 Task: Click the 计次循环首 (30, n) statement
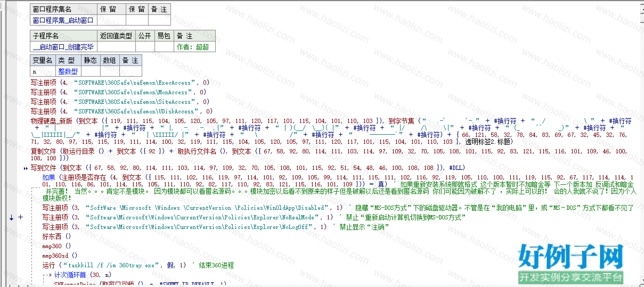point(83,275)
